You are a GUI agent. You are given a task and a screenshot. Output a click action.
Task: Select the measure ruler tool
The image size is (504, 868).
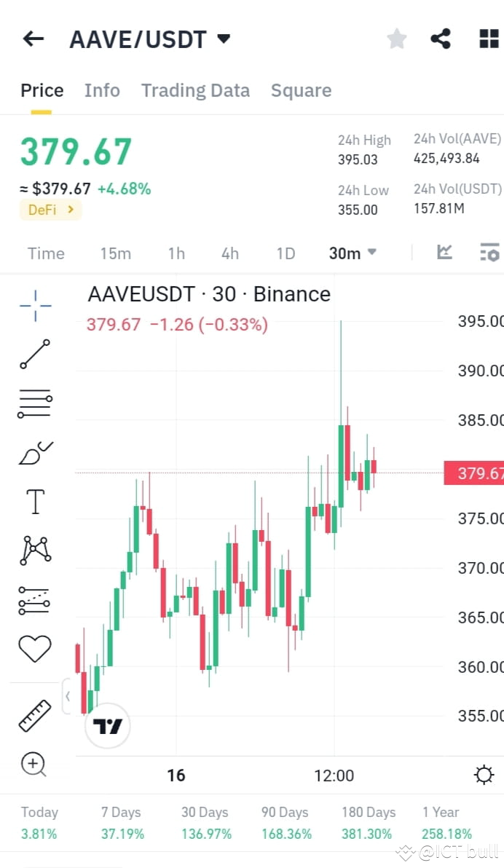coord(34,715)
